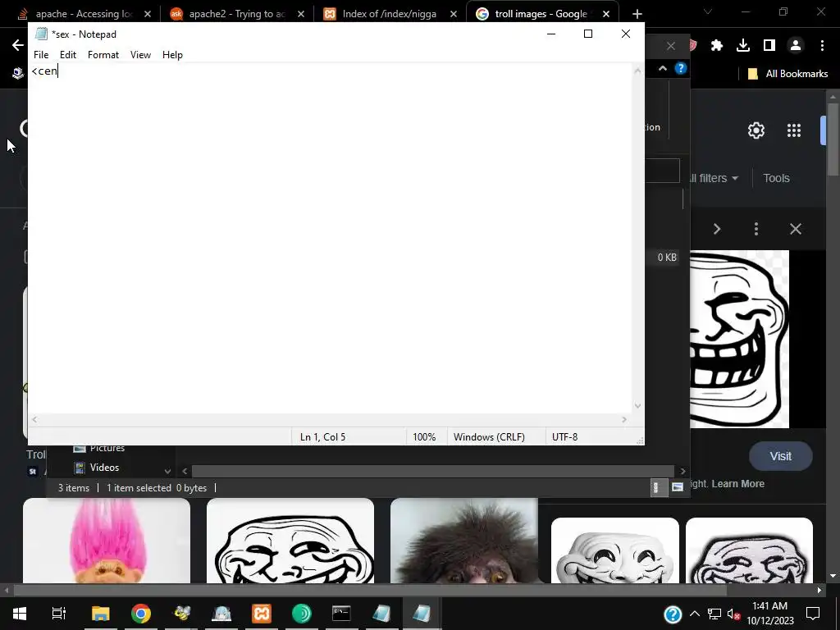This screenshot has width=840, height=630.
Task: Open the All Bookmarks folder
Action: coord(787,74)
